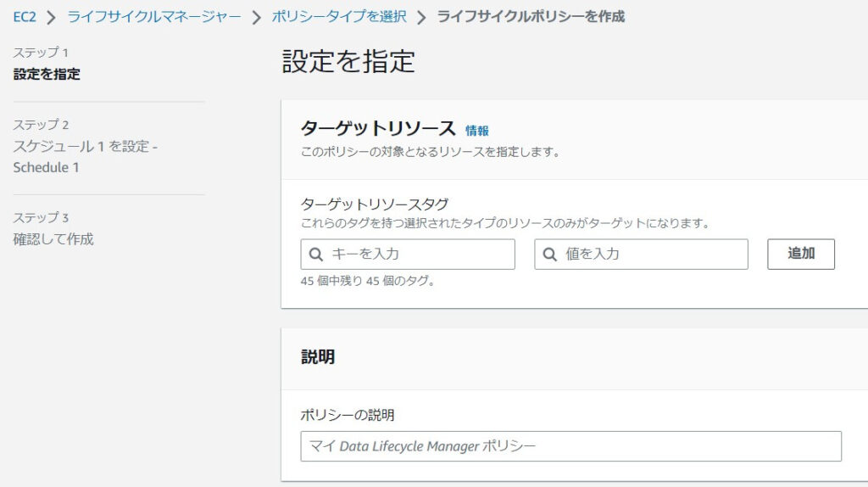
Task: Click the chevron after ポリシータイプを選択
Action: coord(422,17)
